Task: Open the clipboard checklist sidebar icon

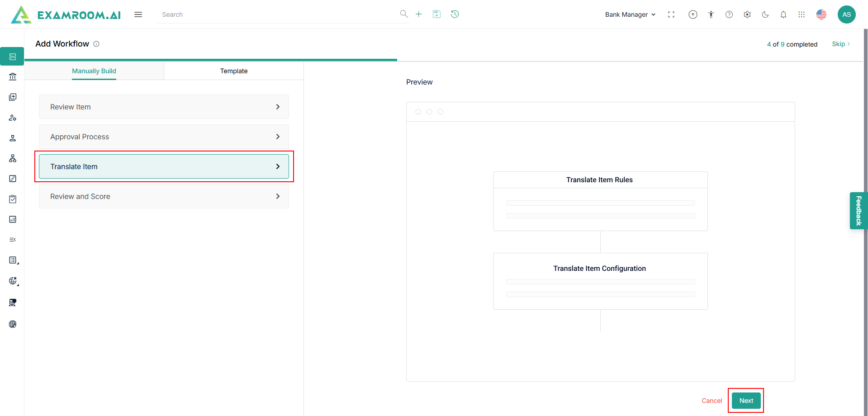Action: pyautogui.click(x=13, y=199)
